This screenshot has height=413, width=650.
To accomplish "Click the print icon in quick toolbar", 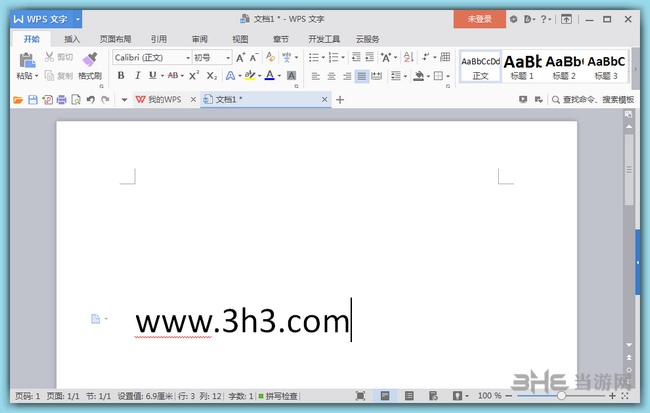I will point(61,100).
